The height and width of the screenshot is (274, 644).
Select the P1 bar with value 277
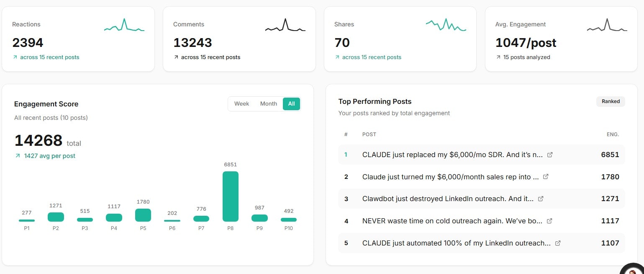(x=27, y=220)
